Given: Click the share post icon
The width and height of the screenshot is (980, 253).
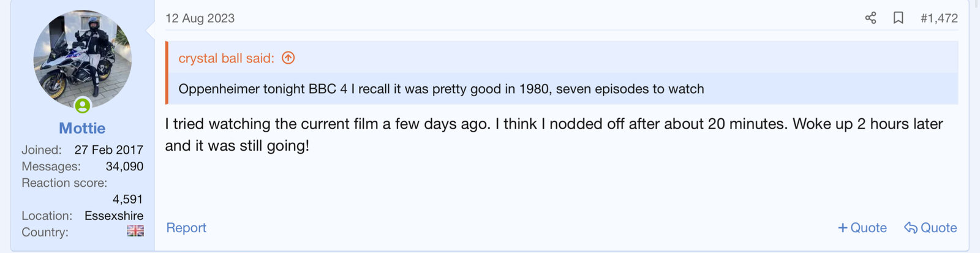Looking at the screenshot, I should tap(870, 18).
